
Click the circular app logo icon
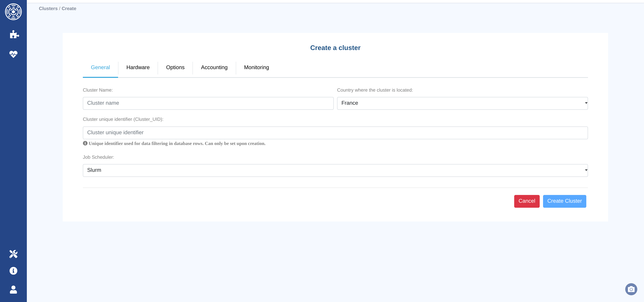[13, 12]
